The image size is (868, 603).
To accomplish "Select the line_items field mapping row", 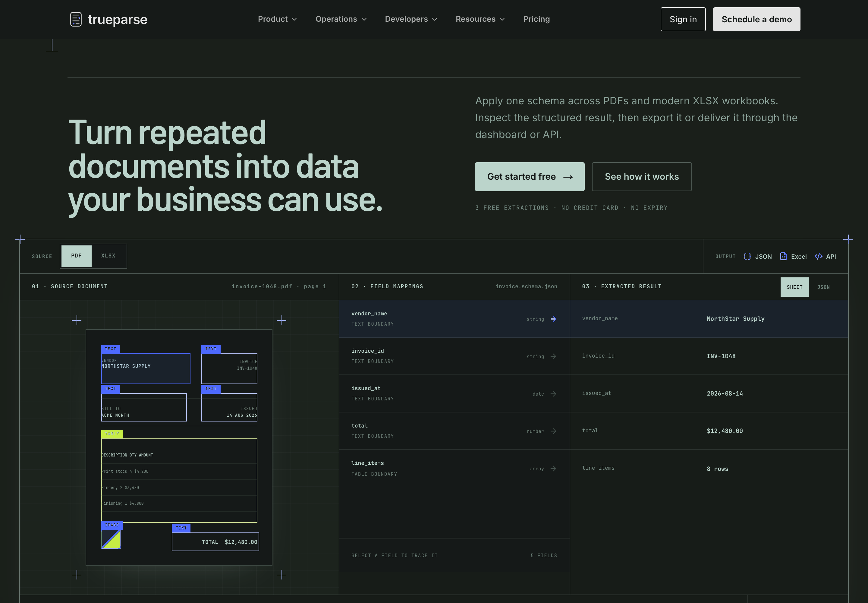I will pyautogui.click(x=454, y=468).
